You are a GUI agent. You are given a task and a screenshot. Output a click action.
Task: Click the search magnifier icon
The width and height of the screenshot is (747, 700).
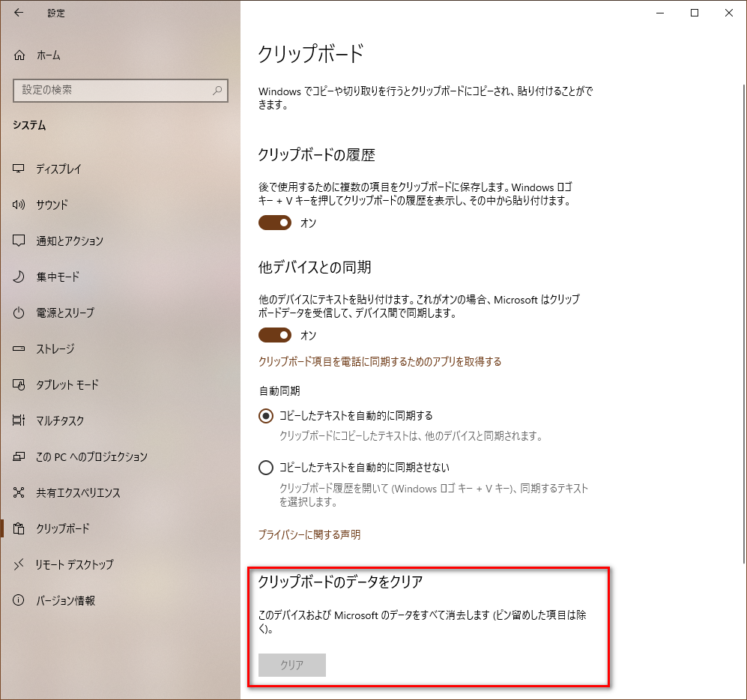point(217,90)
